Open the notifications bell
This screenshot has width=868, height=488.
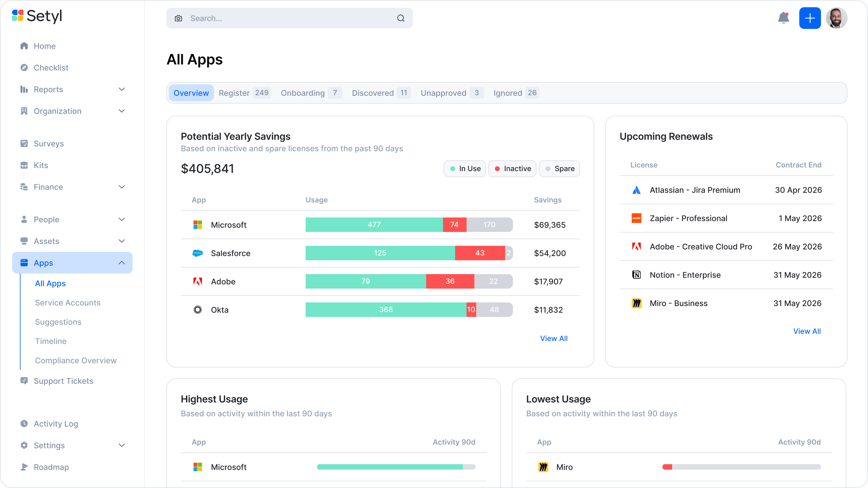click(x=783, y=18)
